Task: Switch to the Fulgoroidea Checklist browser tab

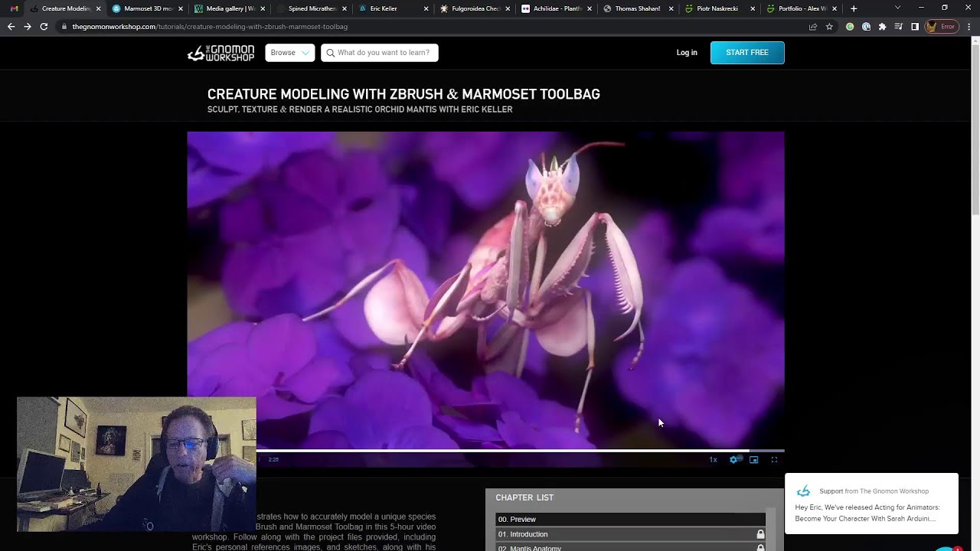Action: [x=476, y=8]
